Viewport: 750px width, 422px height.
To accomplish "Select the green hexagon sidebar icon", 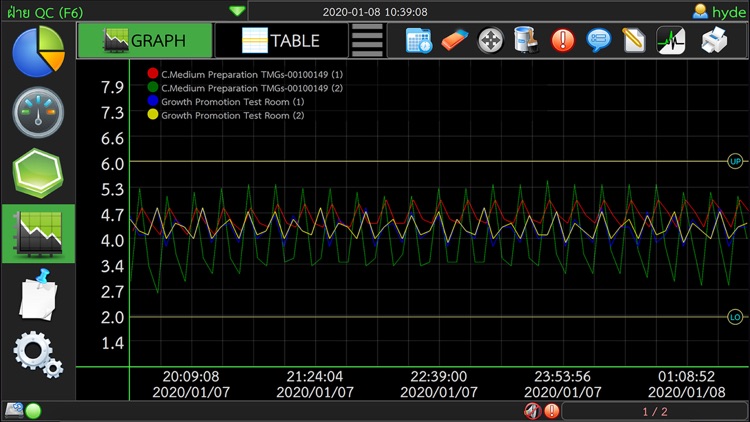I will 38,173.
